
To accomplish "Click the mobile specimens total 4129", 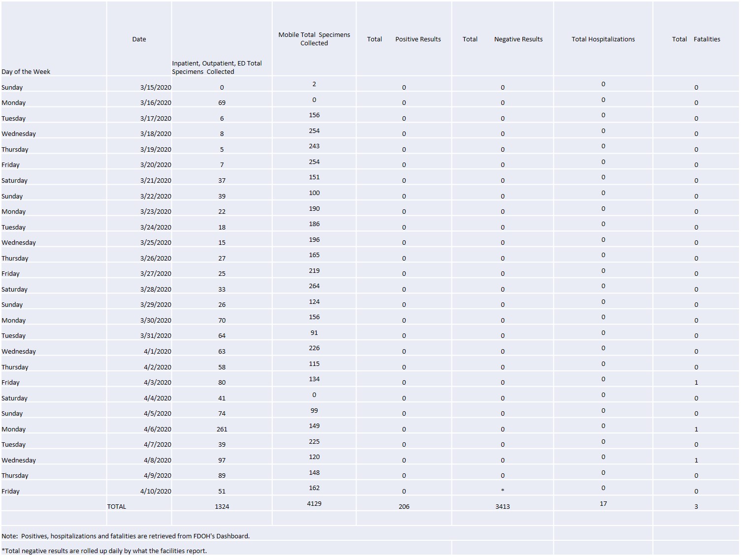I will pos(314,503).
